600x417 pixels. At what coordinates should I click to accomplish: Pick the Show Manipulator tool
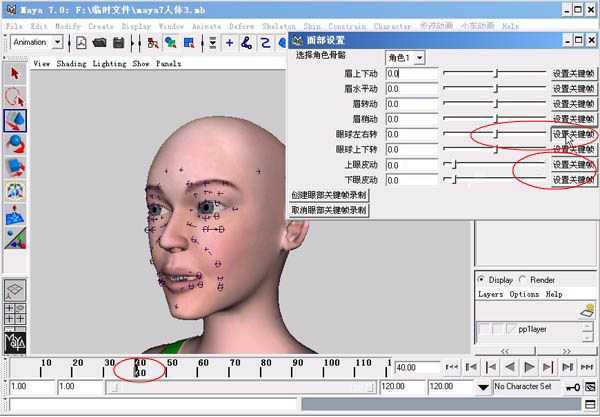tap(15, 238)
